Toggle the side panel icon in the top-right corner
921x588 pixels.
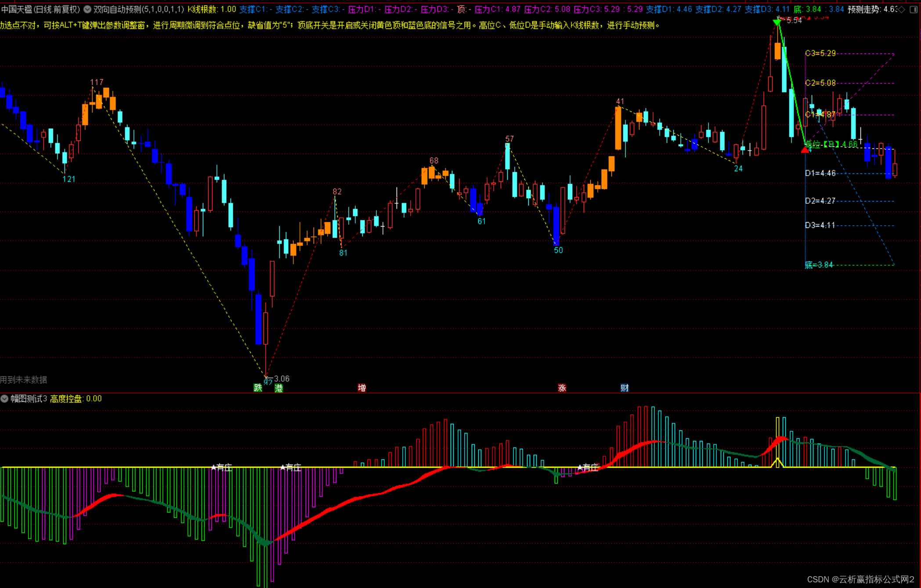point(914,9)
